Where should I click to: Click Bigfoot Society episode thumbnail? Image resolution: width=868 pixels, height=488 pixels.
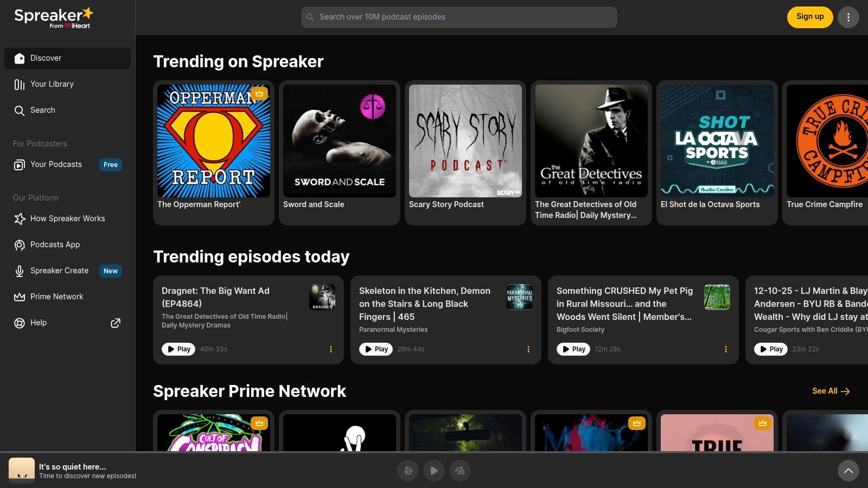717,297
